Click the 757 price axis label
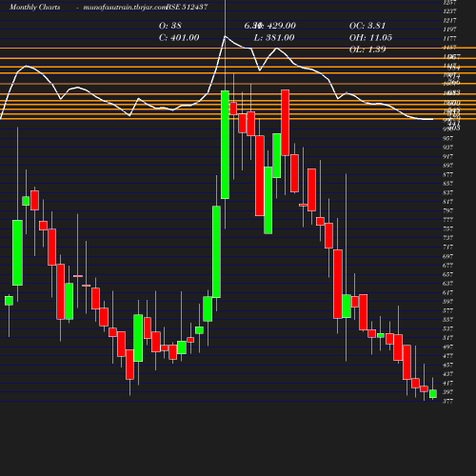The image size is (476, 476). point(447,228)
